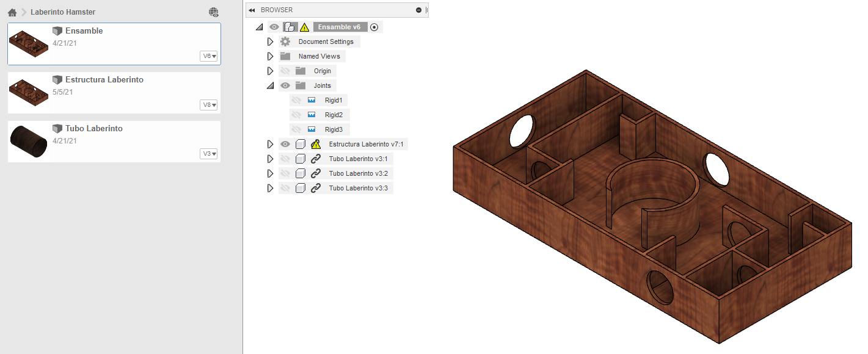868x354 pixels.
Task: Open the V6 version dropdown on Ensamble
Action: (x=209, y=56)
